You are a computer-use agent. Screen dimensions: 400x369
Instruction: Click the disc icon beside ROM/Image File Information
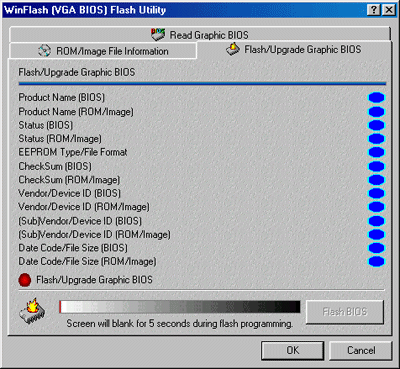44,51
